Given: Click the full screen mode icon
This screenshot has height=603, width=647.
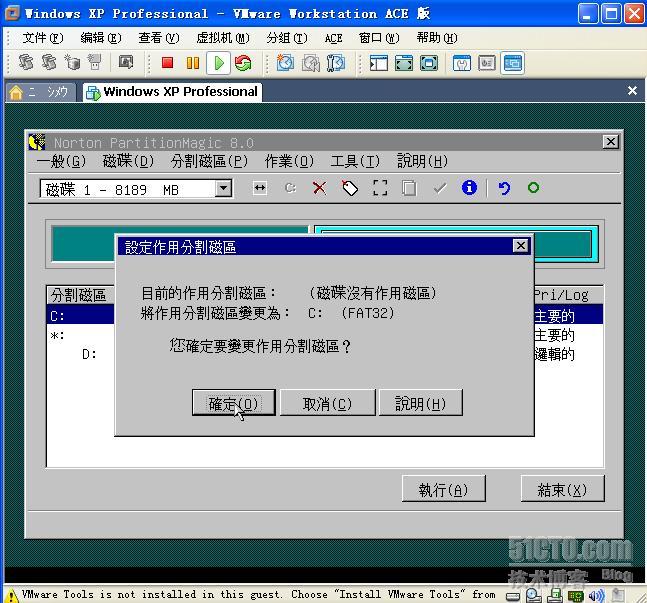Looking at the screenshot, I should point(429,63).
